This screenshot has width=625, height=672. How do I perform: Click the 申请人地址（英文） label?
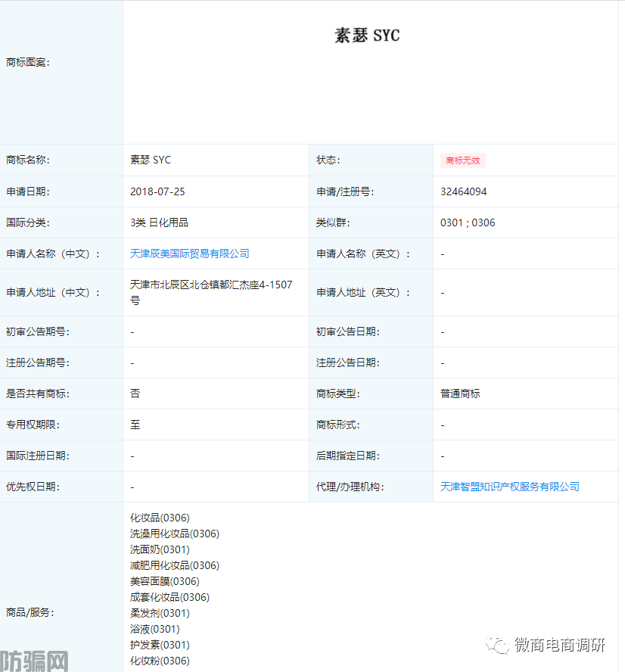(363, 293)
